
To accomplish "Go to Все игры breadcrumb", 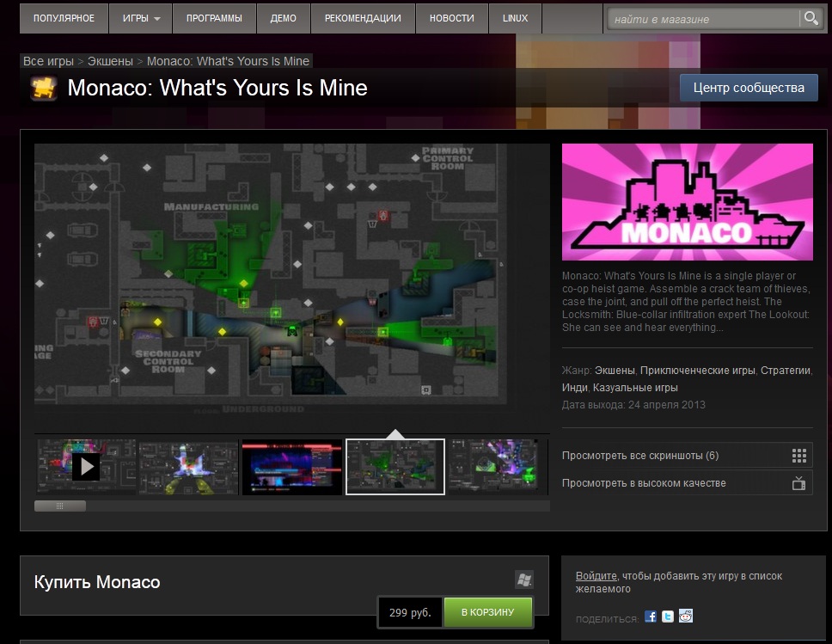I will pyautogui.click(x=48, y=61).
